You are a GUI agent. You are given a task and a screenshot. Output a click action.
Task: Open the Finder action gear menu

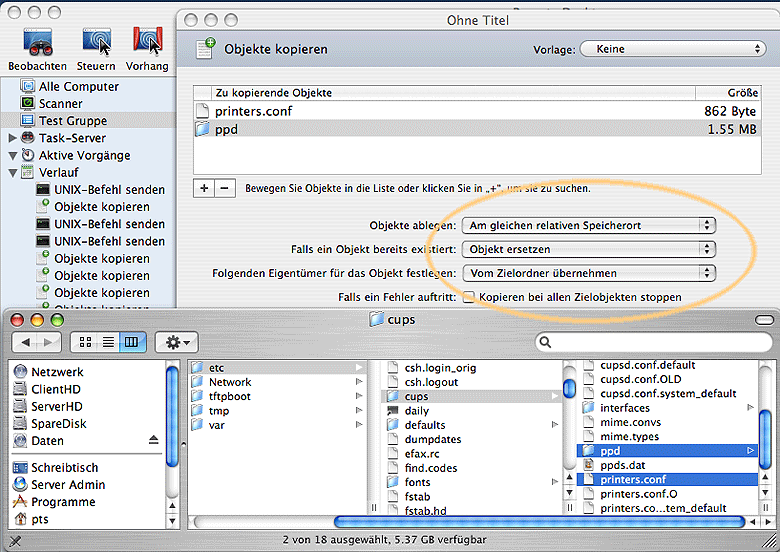click(180, 342)
